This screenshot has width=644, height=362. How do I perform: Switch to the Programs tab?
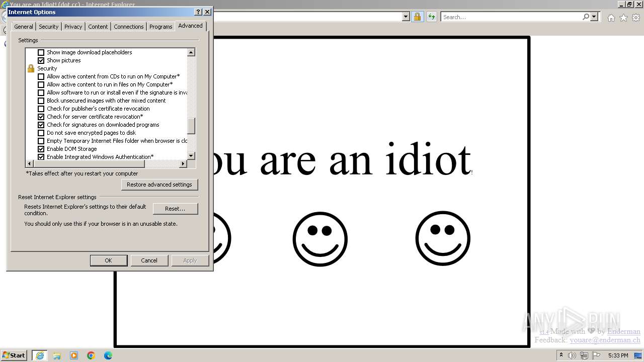(161, 27)
